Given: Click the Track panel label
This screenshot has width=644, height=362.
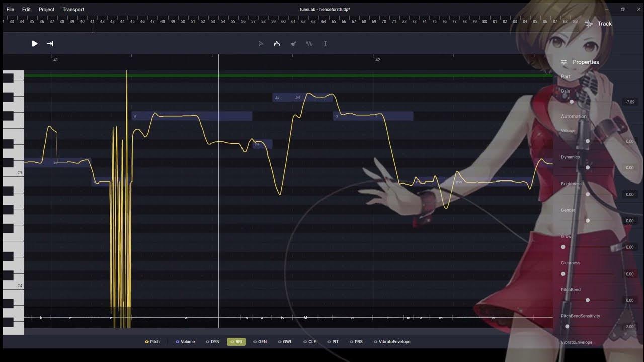Looking at the screenshot, I should (x=605, y=24).
